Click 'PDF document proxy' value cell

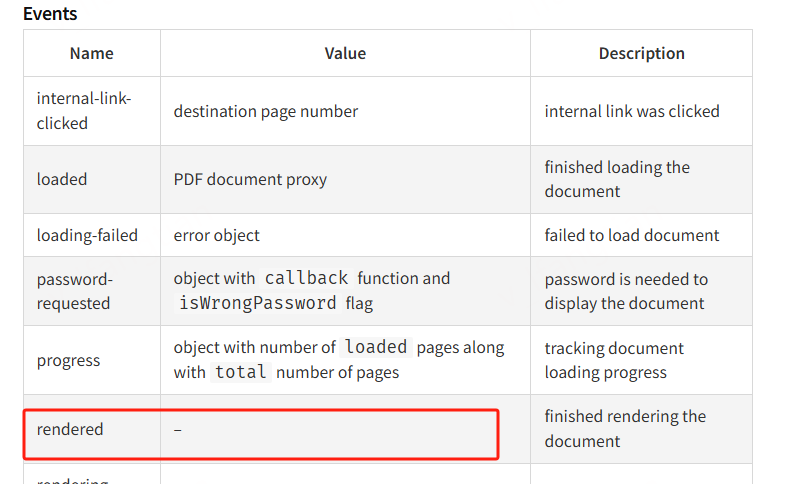click(345, 179)
